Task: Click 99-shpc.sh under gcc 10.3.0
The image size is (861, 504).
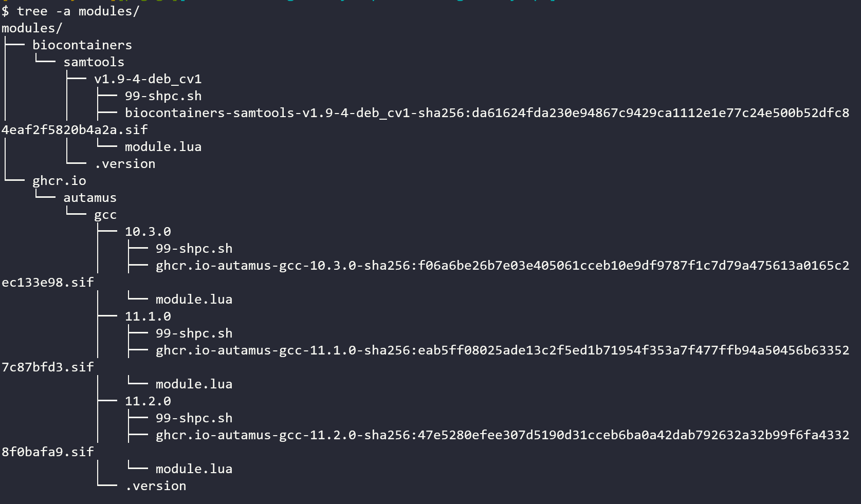Action: tap(194, 248)
